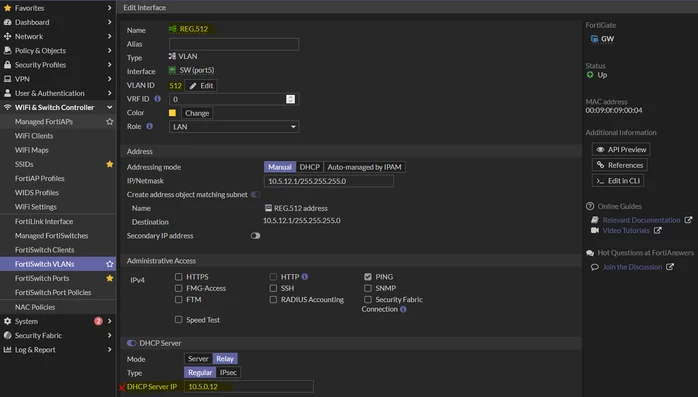Open the Relevant Documentation link
This screenshot has width=698, height=397.
tap(641, 220)
